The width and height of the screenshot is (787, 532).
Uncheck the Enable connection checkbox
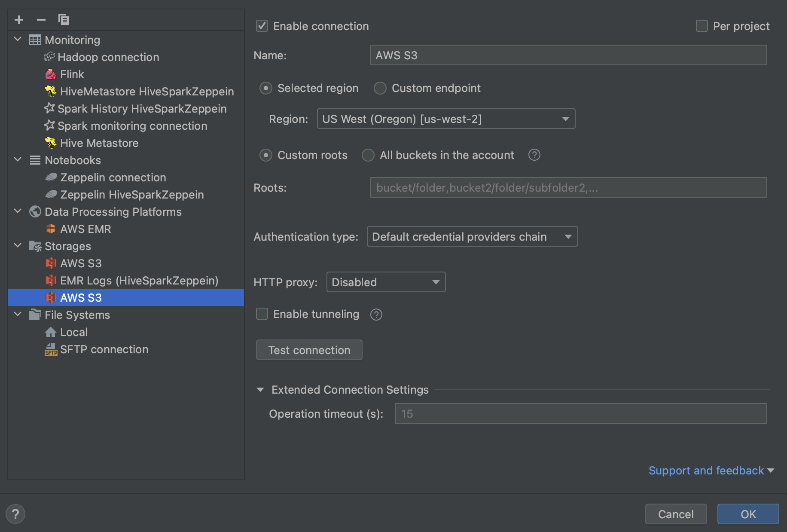[x=262, y=26]
